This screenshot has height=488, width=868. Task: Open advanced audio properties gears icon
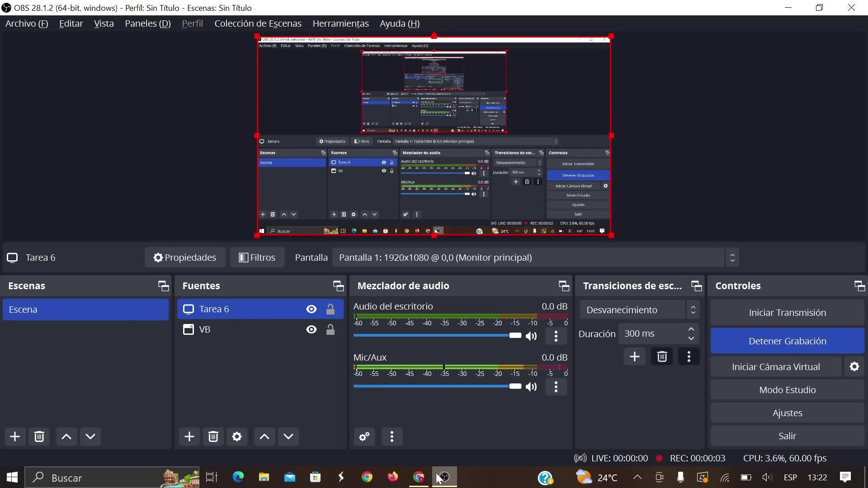[x=364, y=436]
